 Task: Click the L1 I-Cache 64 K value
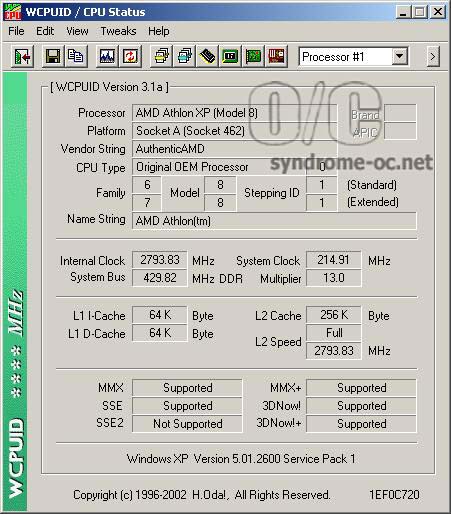click(x=160, y=315)
